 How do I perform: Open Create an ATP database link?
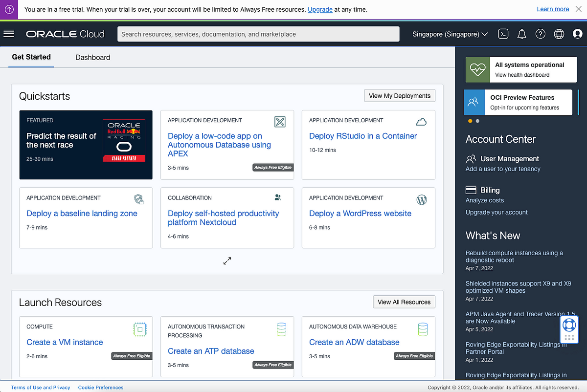coord(211,351)
